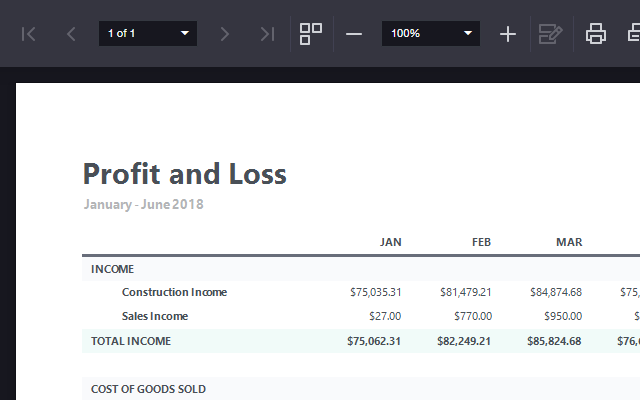Click the COST OF GOODS SOLD heading

(148, 389)
